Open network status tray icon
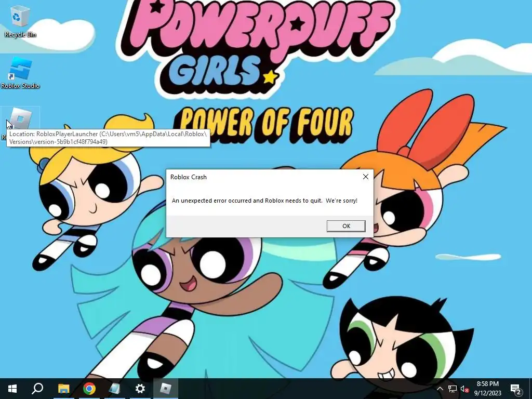Viewport: 532px width, 399px height. 453,389
